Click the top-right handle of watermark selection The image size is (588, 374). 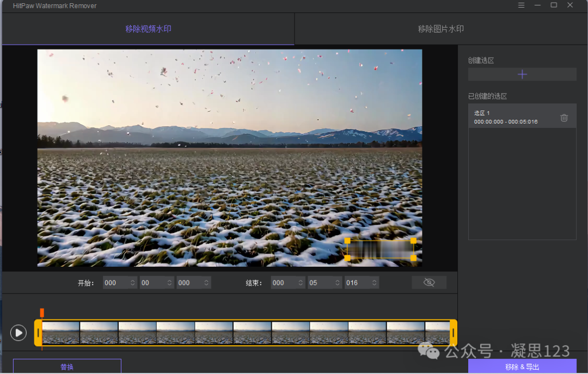coord(413,241)
